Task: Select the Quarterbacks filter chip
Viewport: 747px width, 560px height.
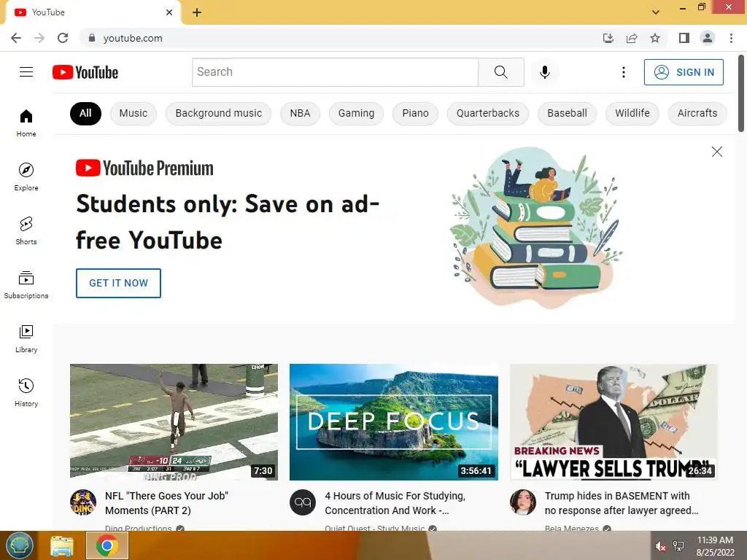Action: tap(488, 113)
